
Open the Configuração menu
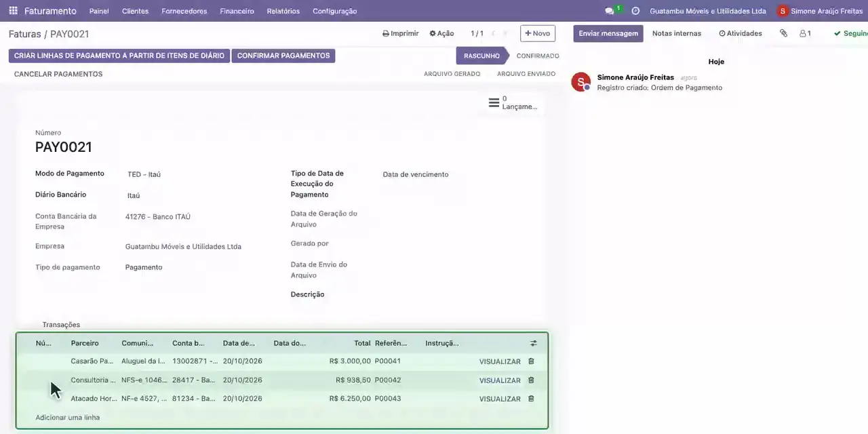click(335, 11)
